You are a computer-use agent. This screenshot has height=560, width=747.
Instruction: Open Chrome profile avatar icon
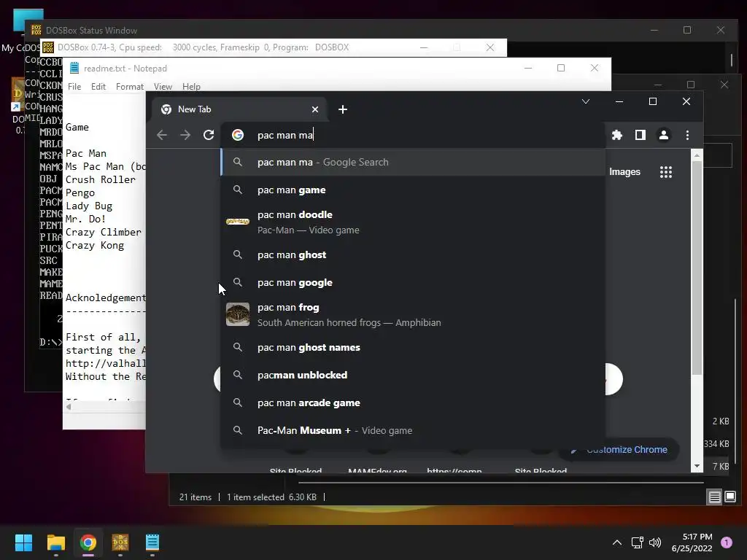[664, 135]
